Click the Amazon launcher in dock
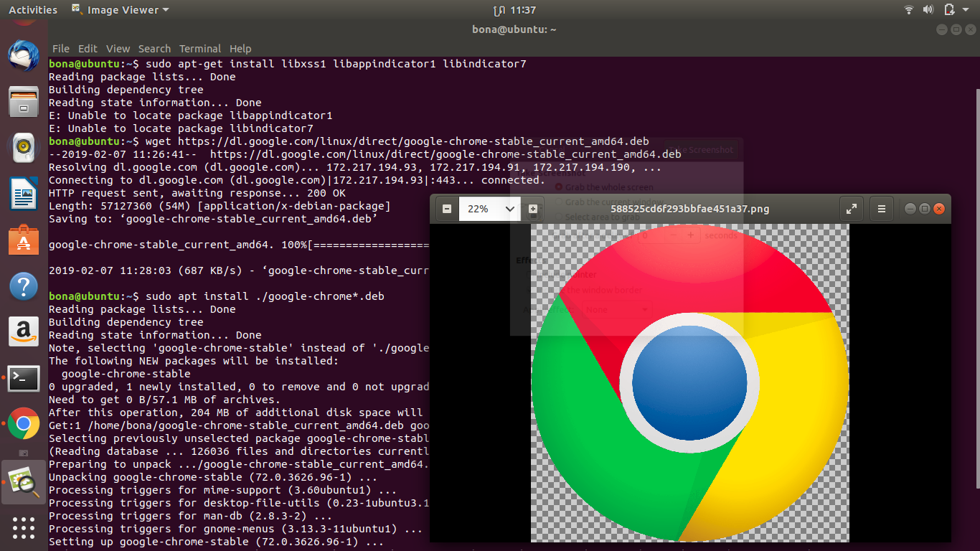Viewport: 980px width, 551px height. pos(24,332)
